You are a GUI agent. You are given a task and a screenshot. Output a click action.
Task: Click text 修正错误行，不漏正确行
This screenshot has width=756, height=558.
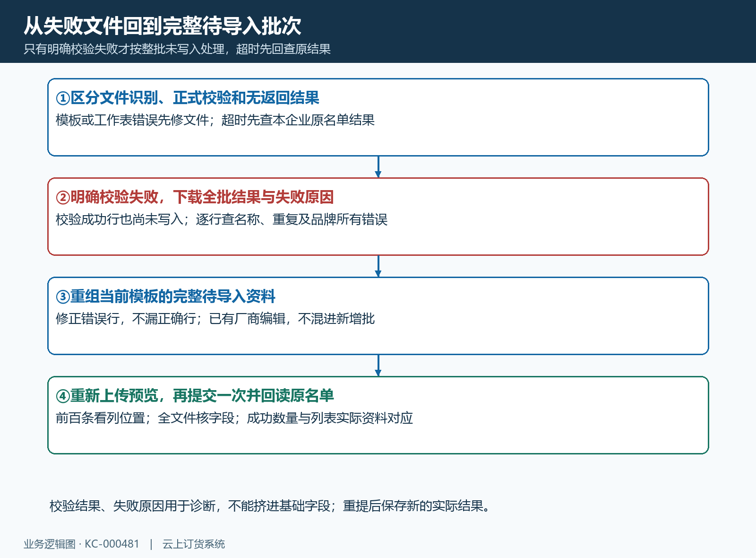pos(126,319)
